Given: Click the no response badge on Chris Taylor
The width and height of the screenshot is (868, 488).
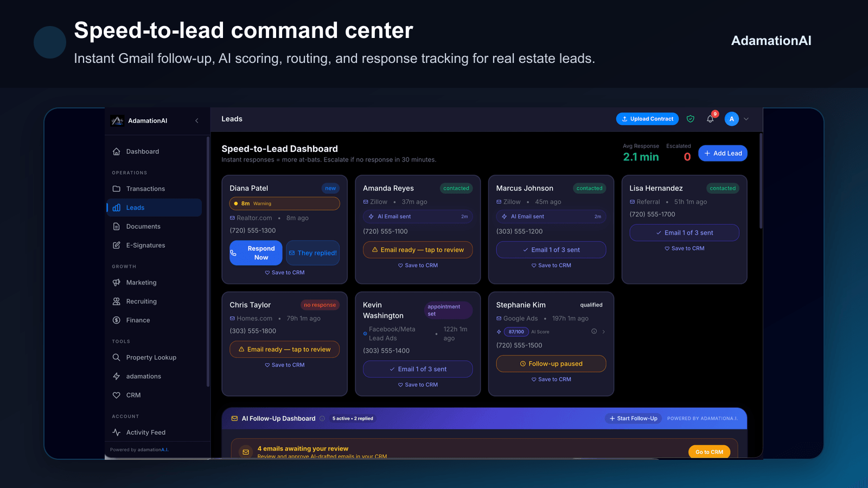Looking at the screenshot, I should [320, 305].
